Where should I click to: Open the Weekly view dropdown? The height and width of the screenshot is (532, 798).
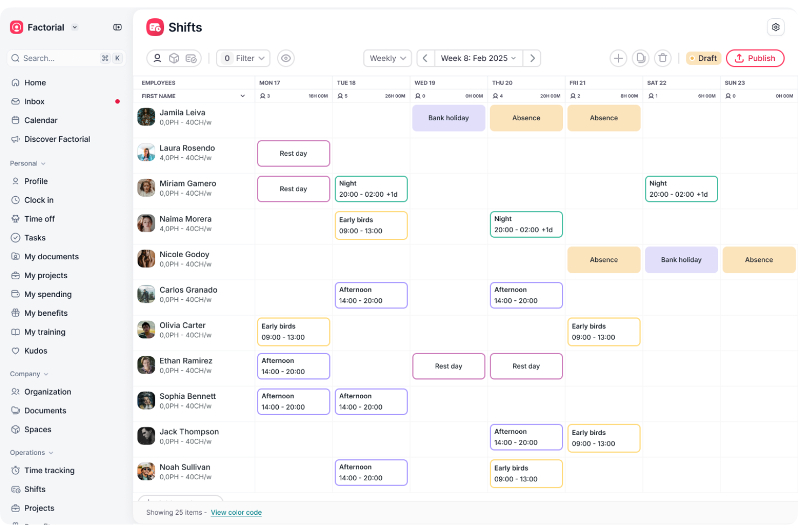(x=388, y=58)
